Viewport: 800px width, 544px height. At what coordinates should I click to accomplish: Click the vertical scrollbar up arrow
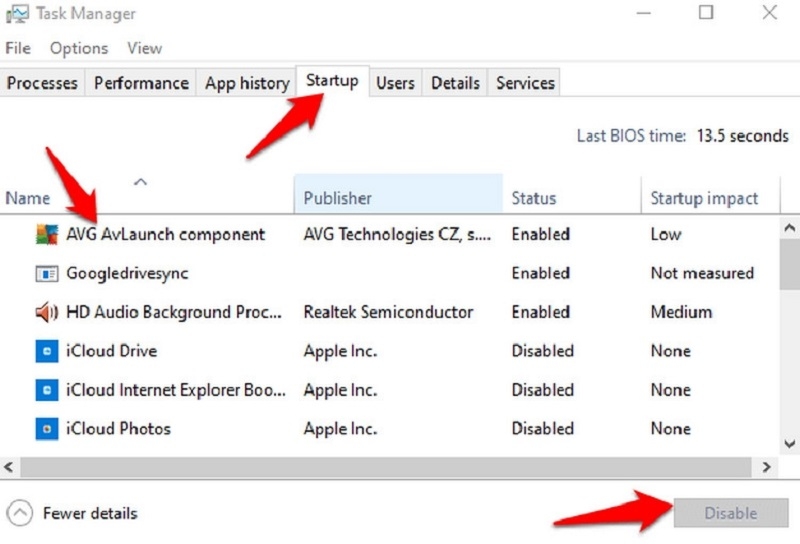790,228
